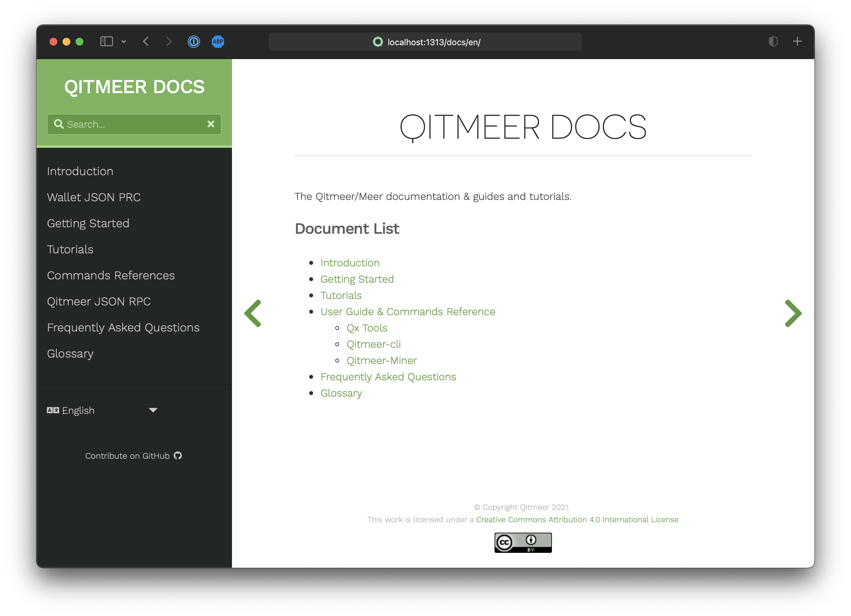Open Frequently Asked Questions link

pyautogui.click(x=388, y=376)
